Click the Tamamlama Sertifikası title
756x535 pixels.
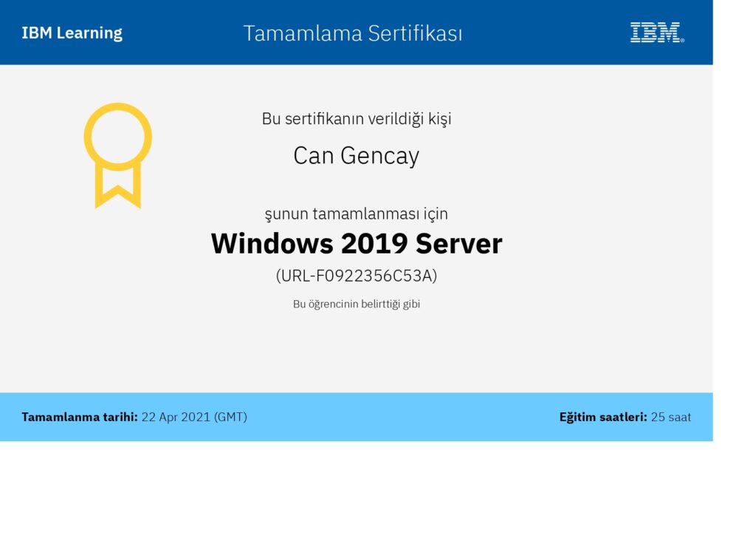352,33
